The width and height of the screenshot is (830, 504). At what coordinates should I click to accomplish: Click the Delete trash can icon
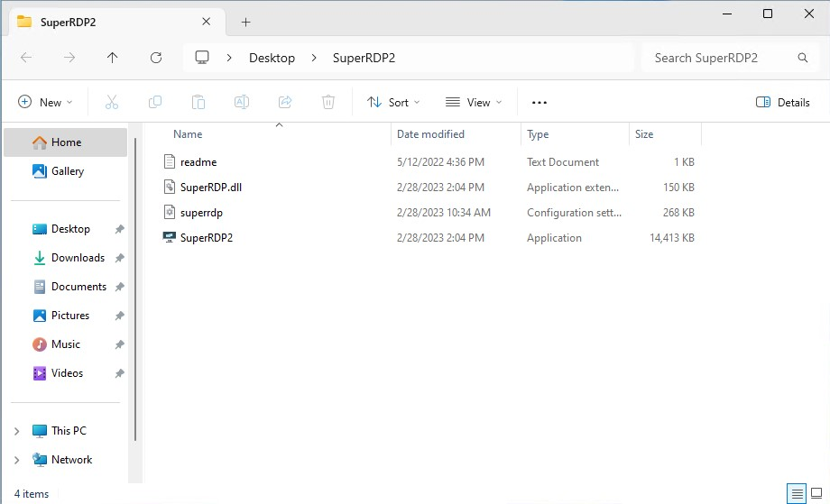(x=328, y=102)
